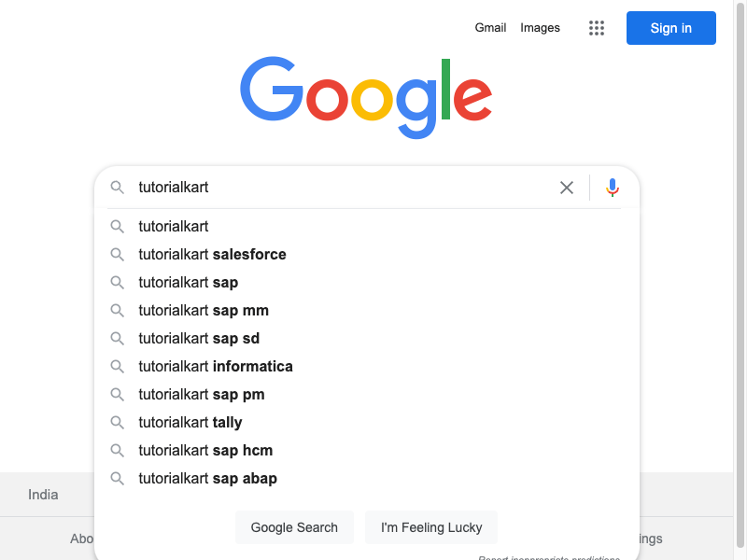This screenshot has width=747, height=560.
Task: Select "tutorialkart sap sd" from suggestions
Action: click(199, 339)
